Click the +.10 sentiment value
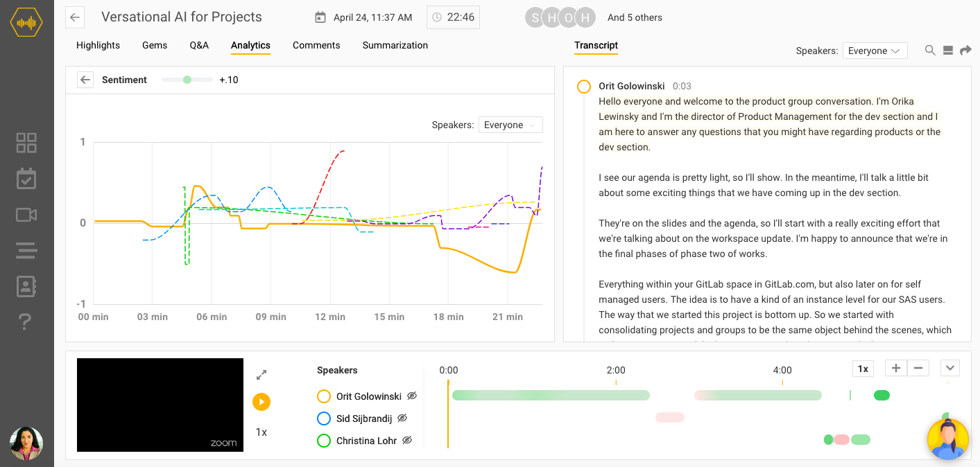 (229, 80)
